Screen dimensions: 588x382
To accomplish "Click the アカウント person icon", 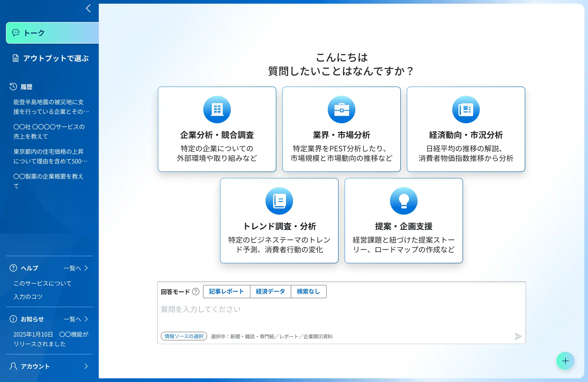I will pos(13,366).
